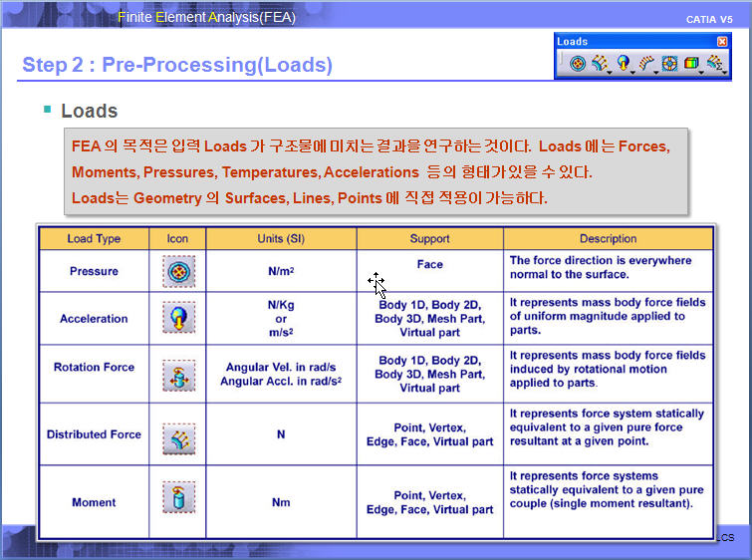Select the Rotation Force icon in table

coord(178,375)
